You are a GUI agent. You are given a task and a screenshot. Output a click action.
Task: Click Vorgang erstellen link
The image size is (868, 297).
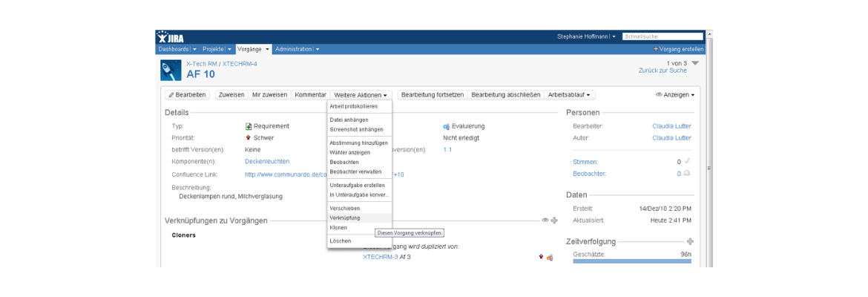coord(679,49)
